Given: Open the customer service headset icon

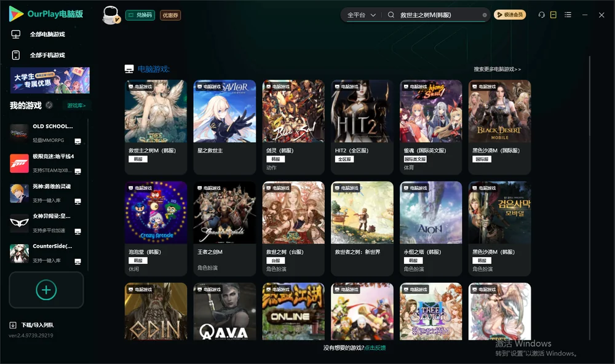Looking at the screenshot, I should (541, 15).
